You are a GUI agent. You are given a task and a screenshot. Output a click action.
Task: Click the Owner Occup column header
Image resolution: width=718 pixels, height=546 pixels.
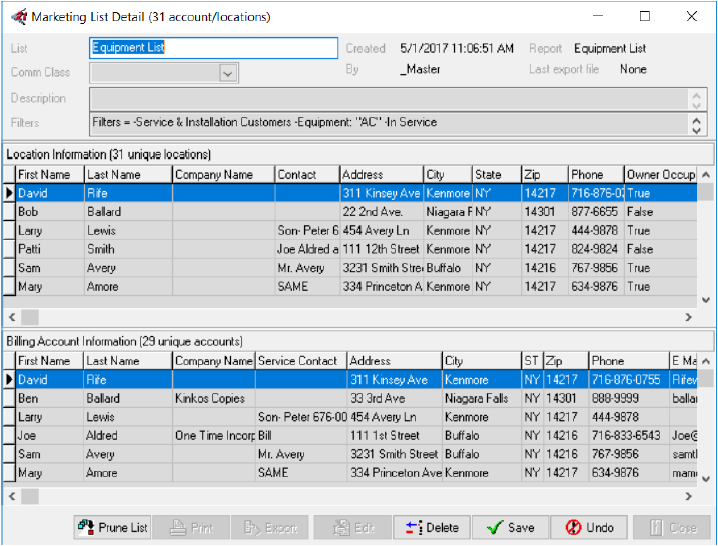point(661,175)
